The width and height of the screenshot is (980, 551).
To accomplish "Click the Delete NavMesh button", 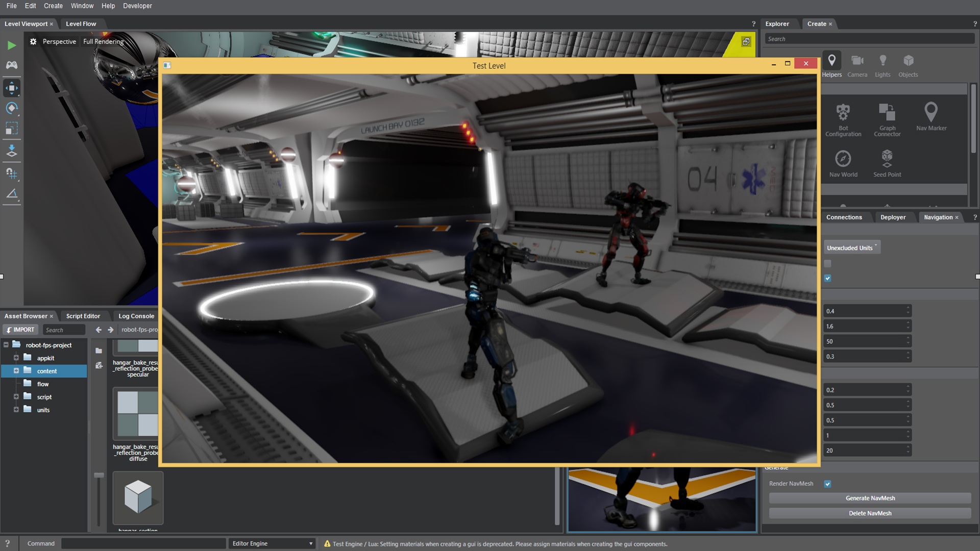I will (870, 513).
